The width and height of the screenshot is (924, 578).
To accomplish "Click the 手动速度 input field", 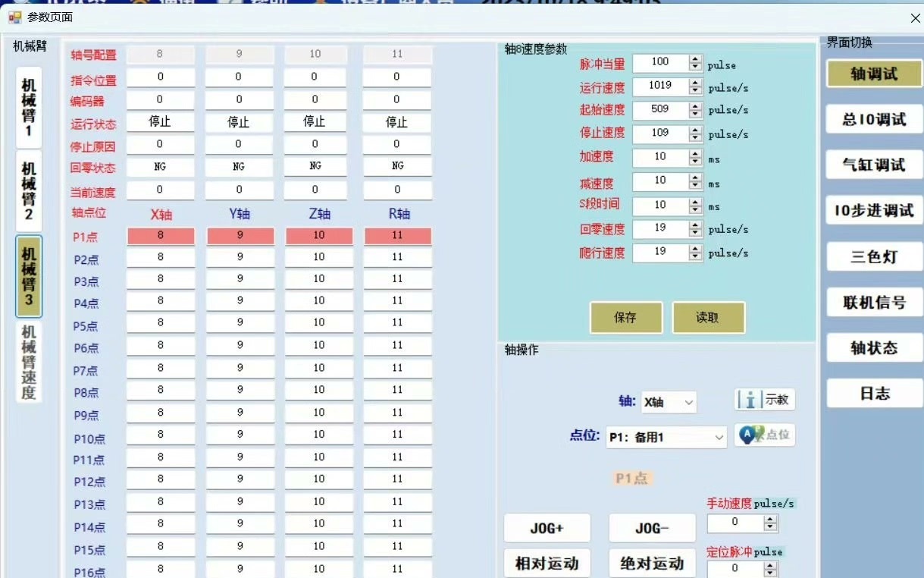I will point(735,523).
